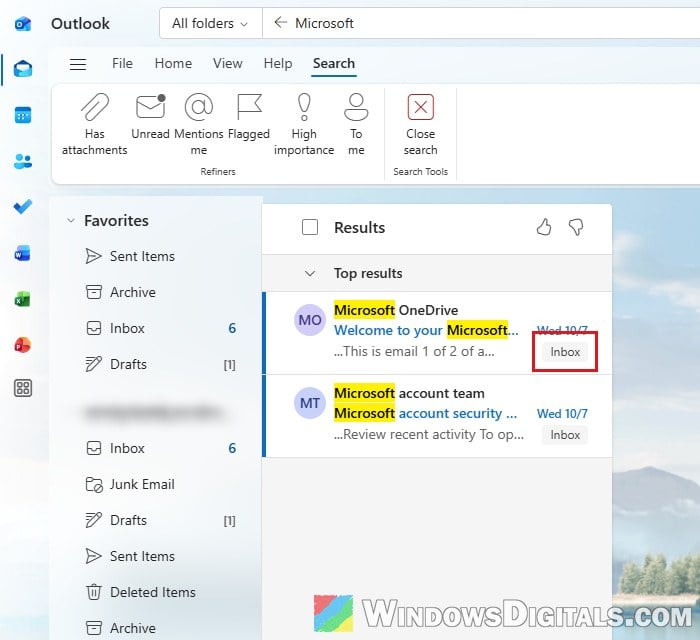Click the Outlook logo icon

[x=23, y=23]
